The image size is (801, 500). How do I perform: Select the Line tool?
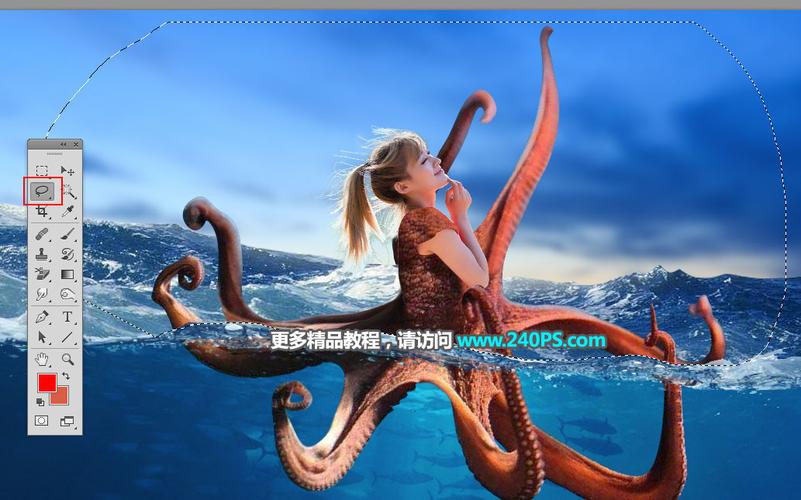[x=67, y=337]
